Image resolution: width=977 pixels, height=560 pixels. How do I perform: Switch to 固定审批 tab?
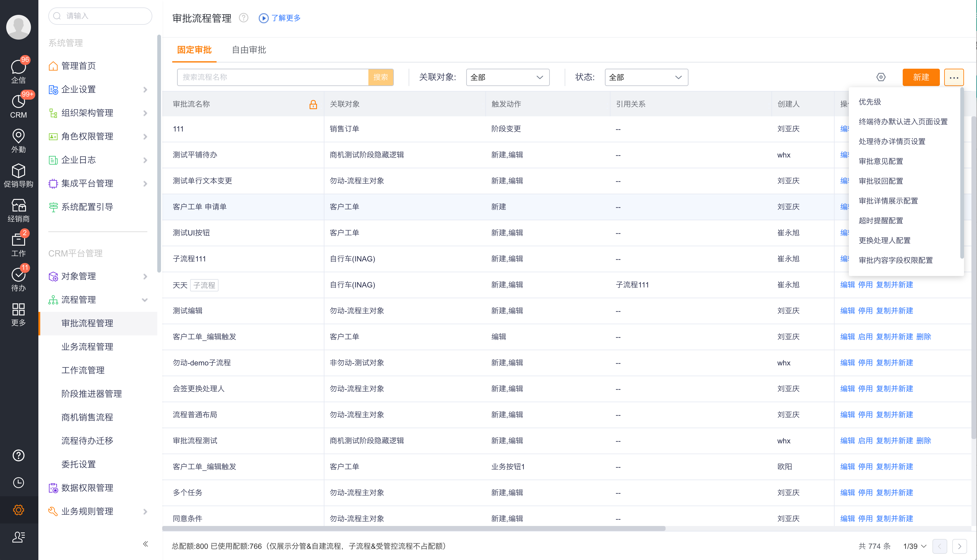pyautogui.click(x=194, y=50)
